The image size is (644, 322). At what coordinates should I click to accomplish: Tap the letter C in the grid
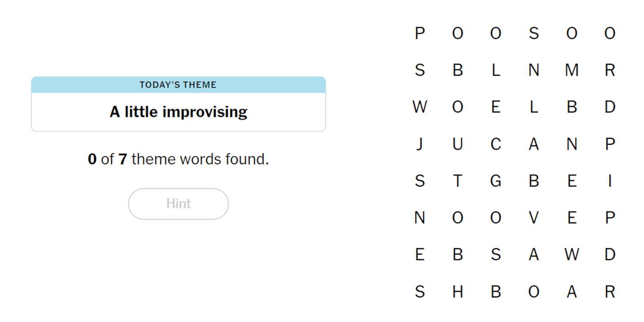[496, 144]
